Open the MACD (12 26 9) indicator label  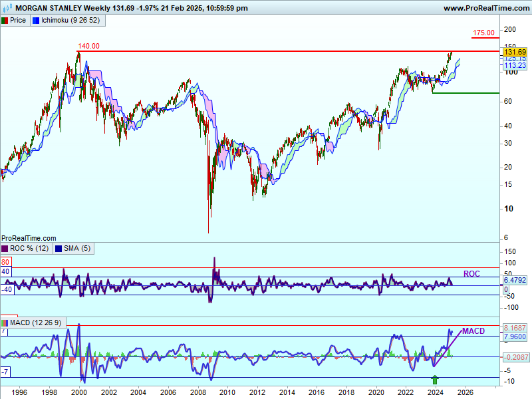(36, 323)
